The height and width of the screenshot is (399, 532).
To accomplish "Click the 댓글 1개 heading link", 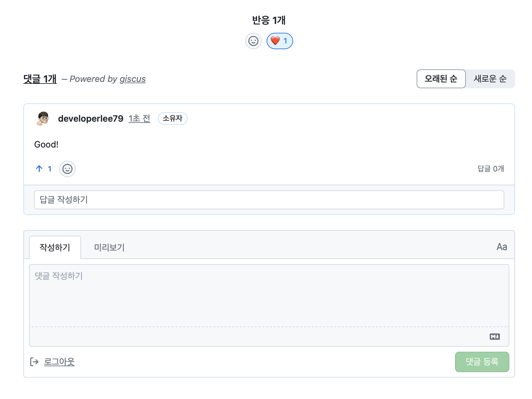I will (x=39, y=79).
